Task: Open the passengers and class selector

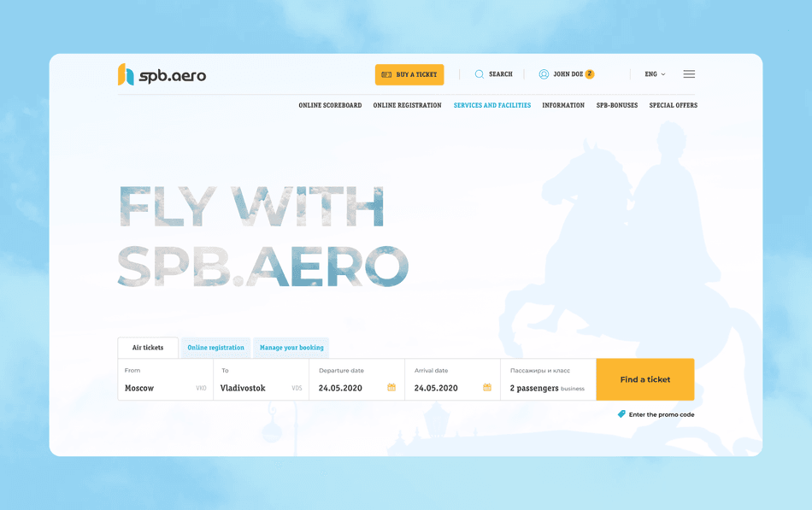Action: 549,379
